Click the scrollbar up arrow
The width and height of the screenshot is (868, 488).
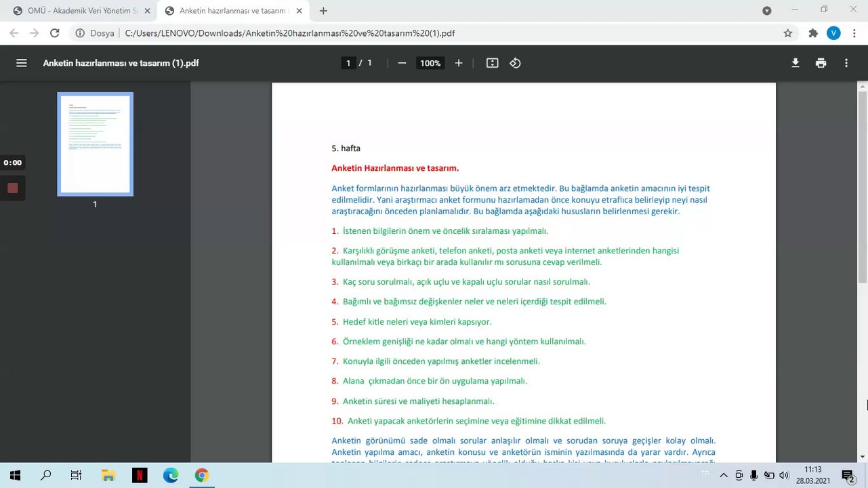(862, 87)
